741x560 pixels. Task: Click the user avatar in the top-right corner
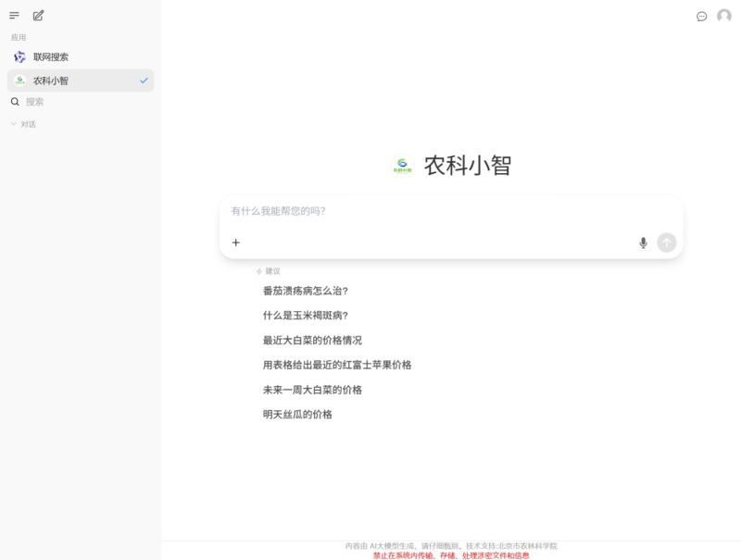coord(722,16)
